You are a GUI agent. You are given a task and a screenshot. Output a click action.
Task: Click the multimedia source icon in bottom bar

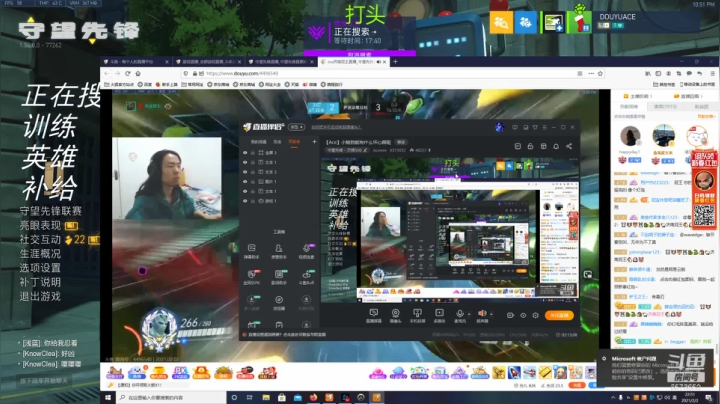point(439,315)
